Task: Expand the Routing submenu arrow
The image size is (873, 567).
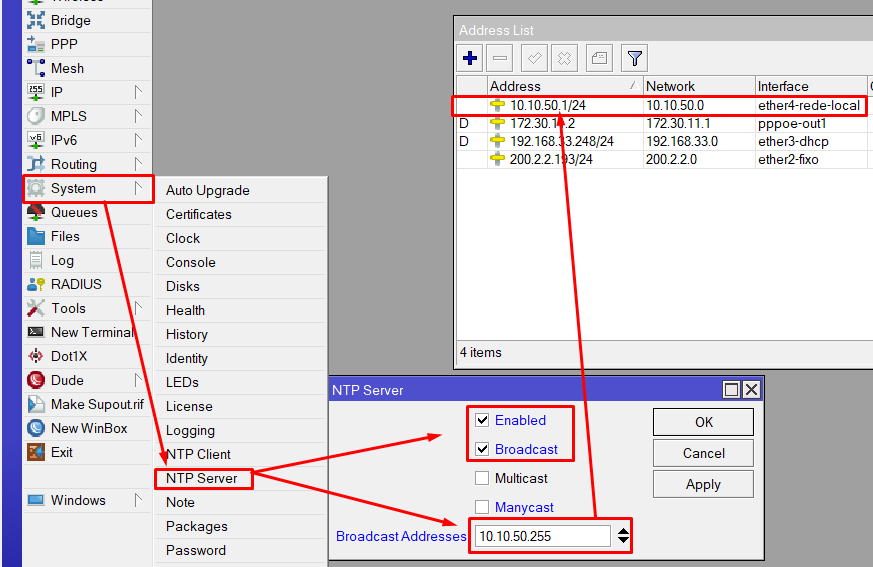Action: (x=138, y=164)
